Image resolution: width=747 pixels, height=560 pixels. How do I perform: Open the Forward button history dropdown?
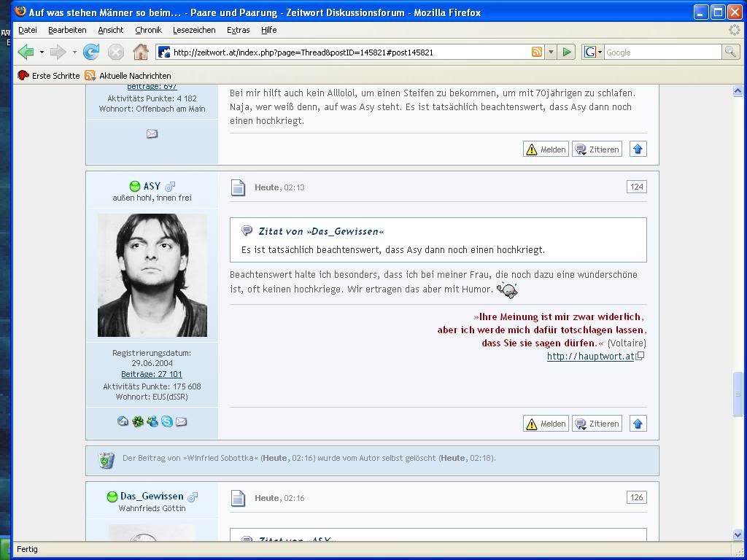coord(74,52)
